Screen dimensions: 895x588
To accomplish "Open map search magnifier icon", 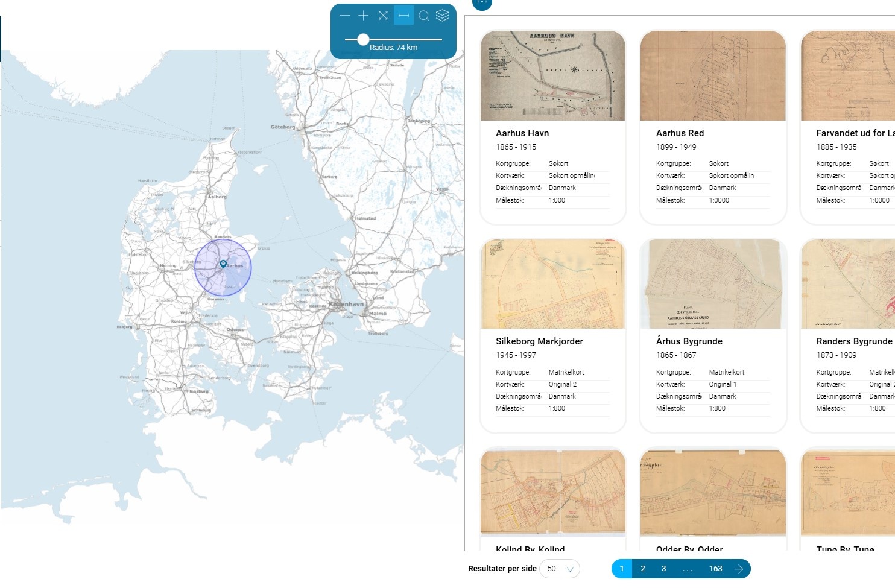I will click(x=424, y=16).
